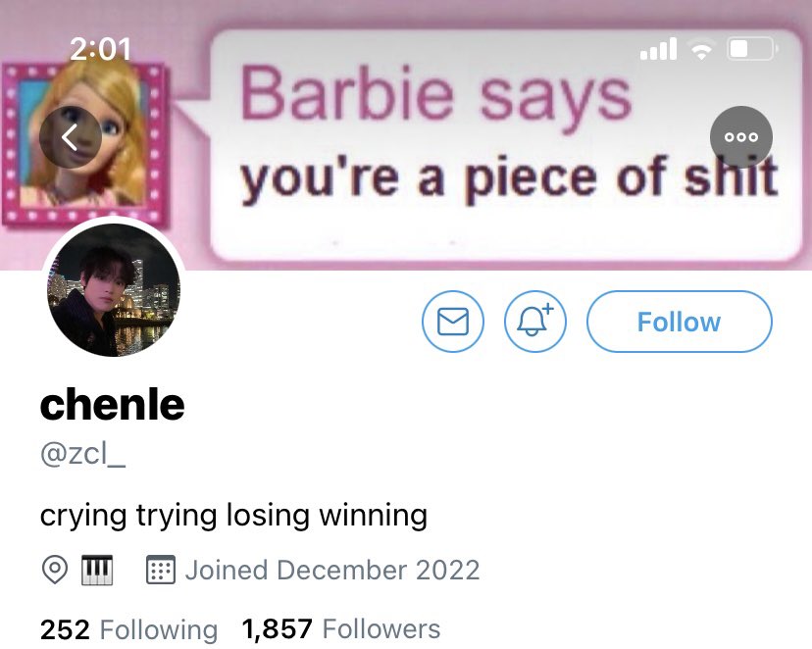
Task: Tap the bio text crying trying losing winning
Action: point(234,516)
